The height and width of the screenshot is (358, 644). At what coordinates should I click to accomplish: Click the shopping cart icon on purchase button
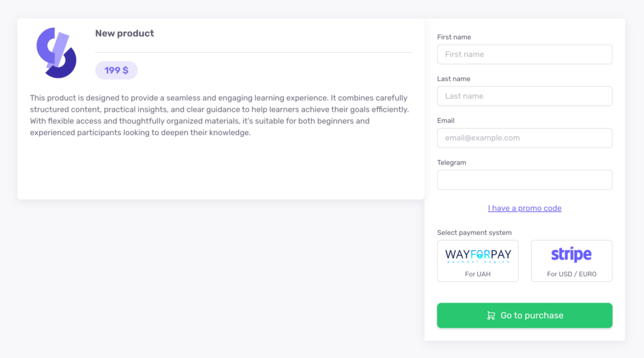click(x=491, y=315)
